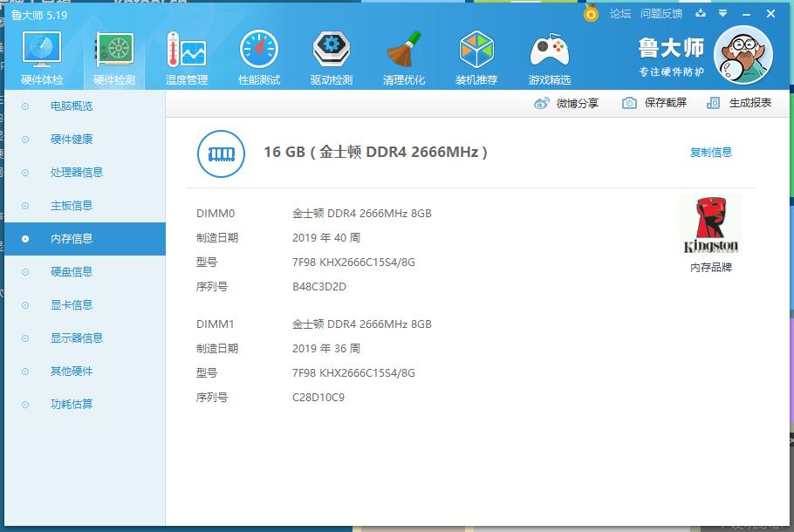This screenshot has width=794, height=532.
Task: Expand the title bar dropdown menu arrow
Action: coord(723,14)
